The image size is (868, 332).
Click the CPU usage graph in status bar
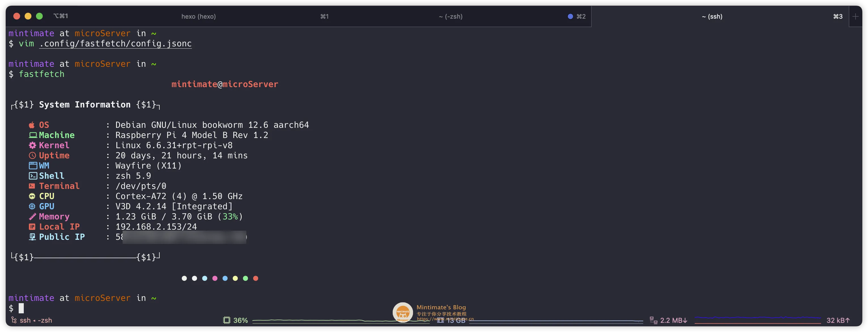(341, 321)
